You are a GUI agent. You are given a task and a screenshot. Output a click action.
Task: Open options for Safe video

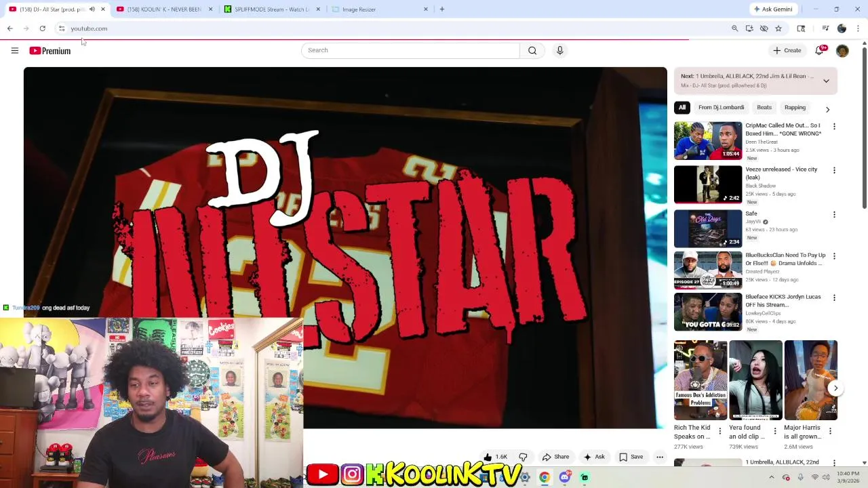coord(834,215)
